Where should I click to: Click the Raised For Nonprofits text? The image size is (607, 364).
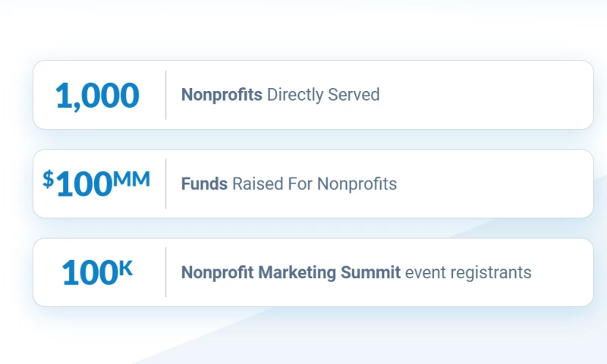coord(314,184)
